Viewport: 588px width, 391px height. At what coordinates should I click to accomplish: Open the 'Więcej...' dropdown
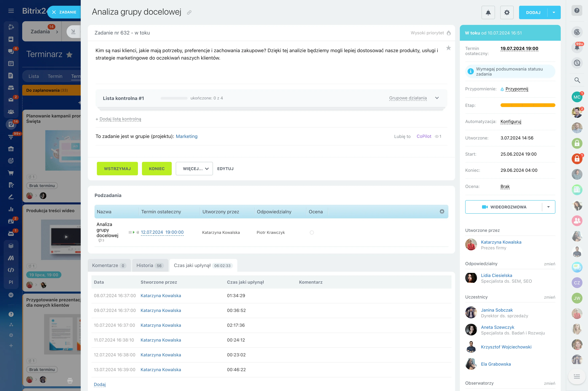(x=194, y=169)
